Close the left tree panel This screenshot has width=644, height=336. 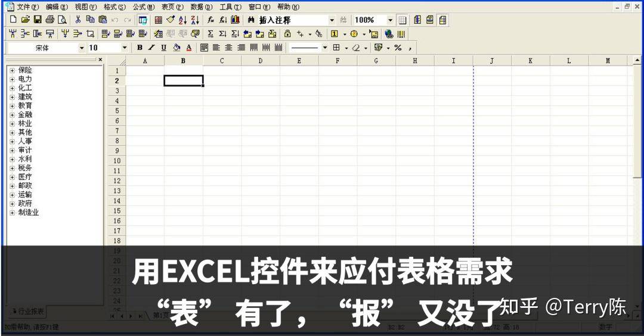(100, 60)
